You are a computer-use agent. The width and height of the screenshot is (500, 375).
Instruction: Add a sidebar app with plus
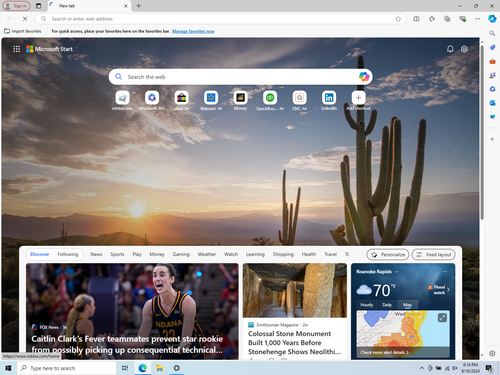pyautogui.click(x=492, y=139)
